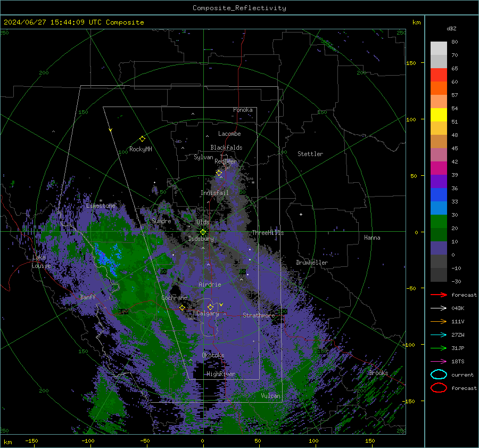Click the yellow diamond marker at Red Deer
479x448 pixels.
[219, 173]
